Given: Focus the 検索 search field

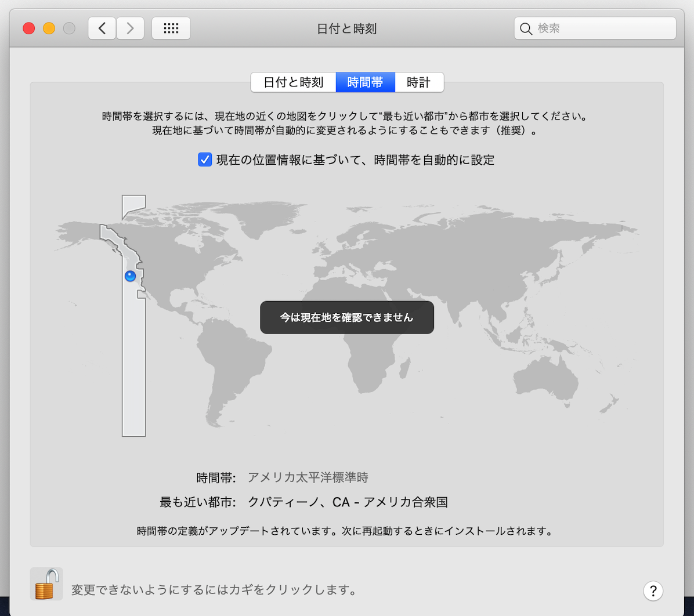Looking at the screenshot, I should point(601,28).
